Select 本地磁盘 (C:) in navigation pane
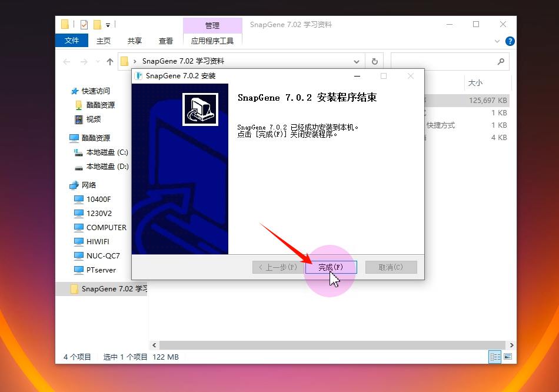Viewport: 559px width, 392px height. point(107,152)
